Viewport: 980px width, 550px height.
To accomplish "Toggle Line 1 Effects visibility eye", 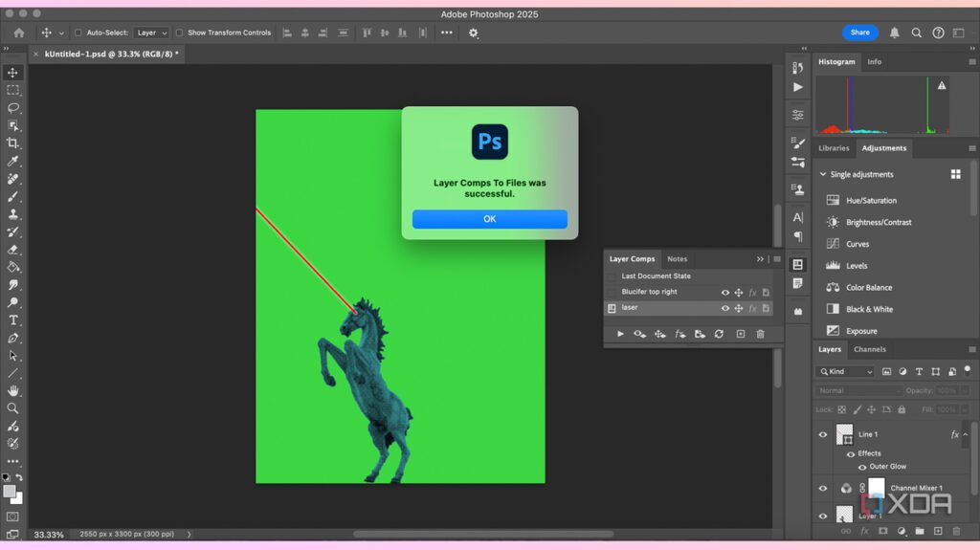I will 851,453.
